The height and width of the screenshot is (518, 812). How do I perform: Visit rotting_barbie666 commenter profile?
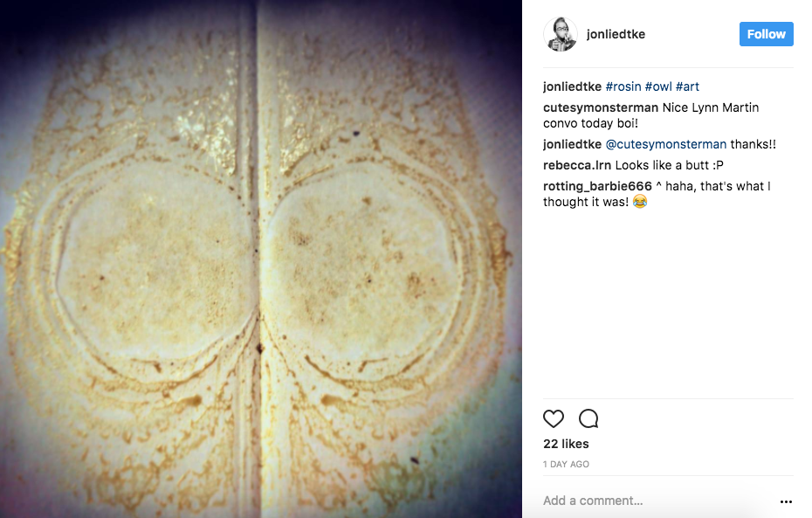point(597,186)
